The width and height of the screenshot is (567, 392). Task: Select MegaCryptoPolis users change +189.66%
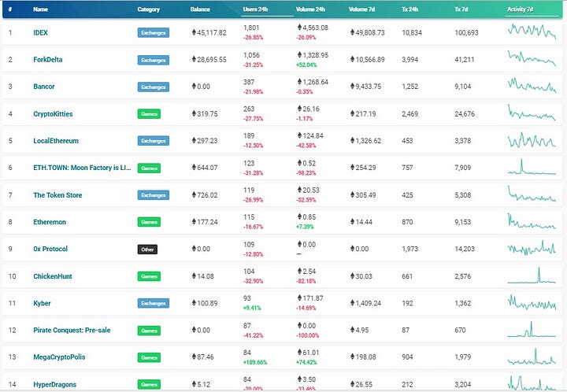click(x=255, y=362)
